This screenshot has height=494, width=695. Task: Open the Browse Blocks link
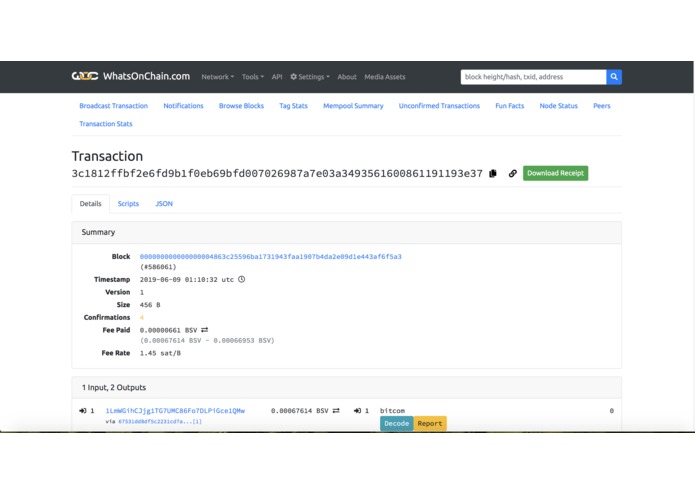241,105
